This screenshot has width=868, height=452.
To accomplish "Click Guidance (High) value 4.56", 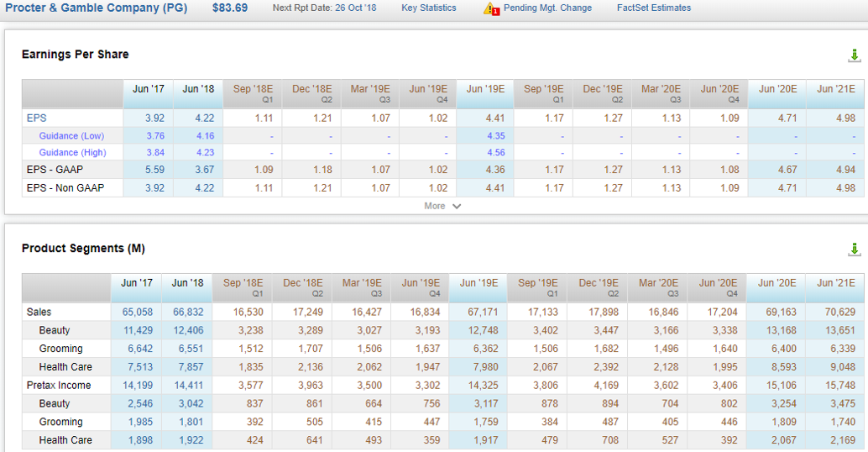I will click(495, 152).
